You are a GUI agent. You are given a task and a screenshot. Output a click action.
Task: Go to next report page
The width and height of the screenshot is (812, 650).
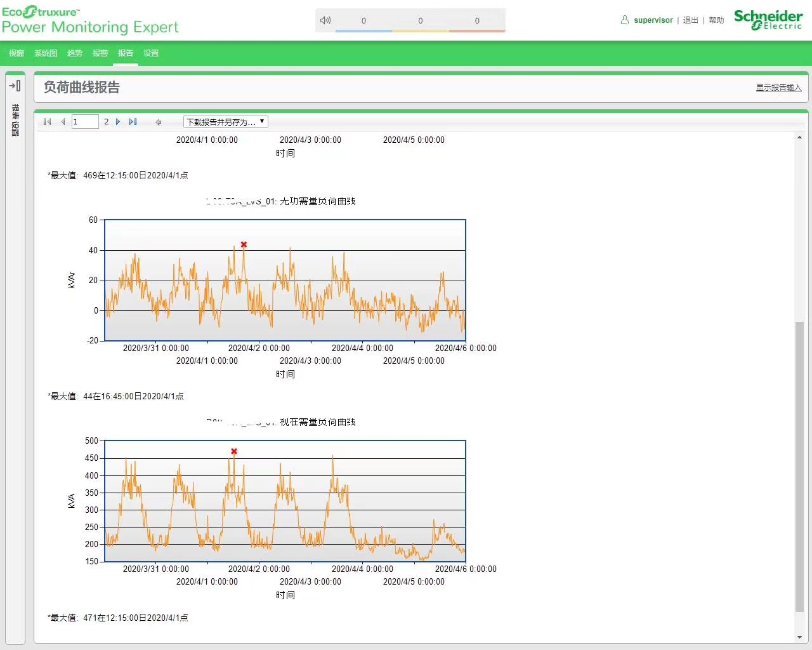point(118,122)
